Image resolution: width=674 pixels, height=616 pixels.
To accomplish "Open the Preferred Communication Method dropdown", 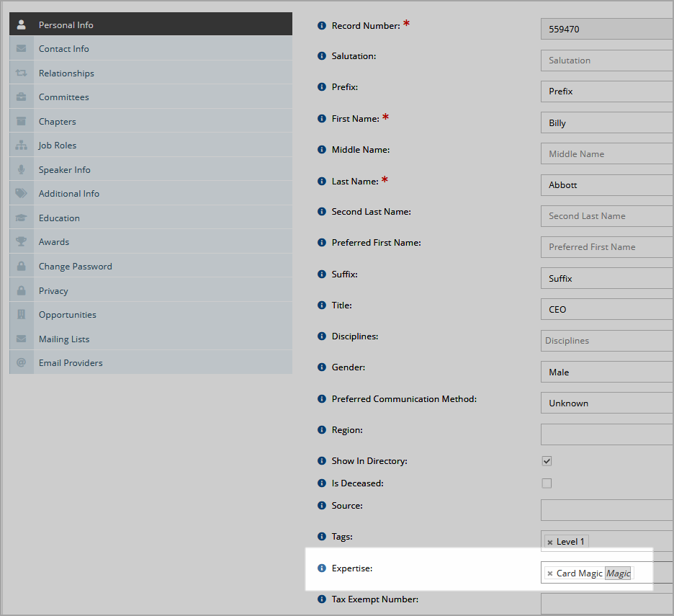I will click(x=607, y=403).
